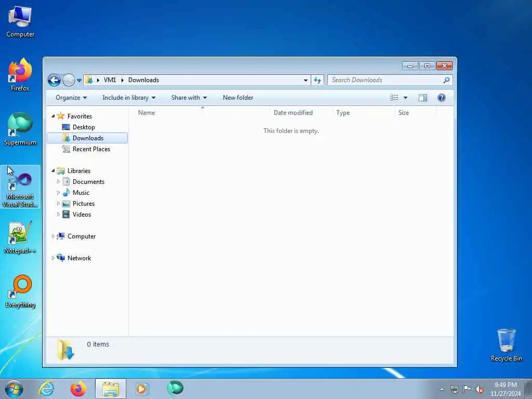The height and width of the screenshot is (399, 532).
Task: Click the Change your view icon
Action: 394,98
